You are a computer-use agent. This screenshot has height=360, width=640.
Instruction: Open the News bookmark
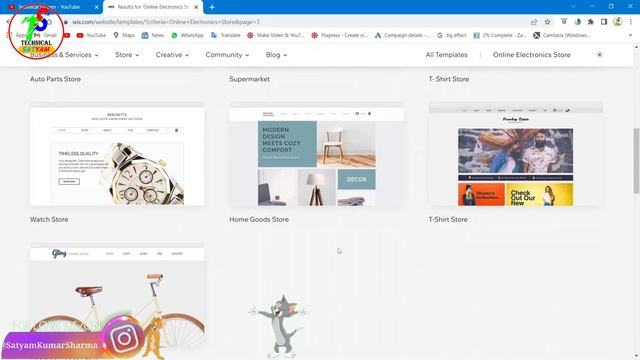[x=153, y=36]
